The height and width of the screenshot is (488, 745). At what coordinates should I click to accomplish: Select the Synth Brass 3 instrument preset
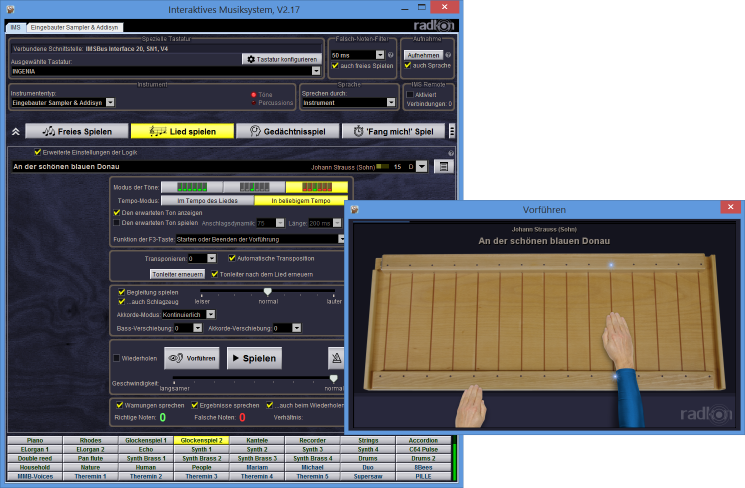257,459
